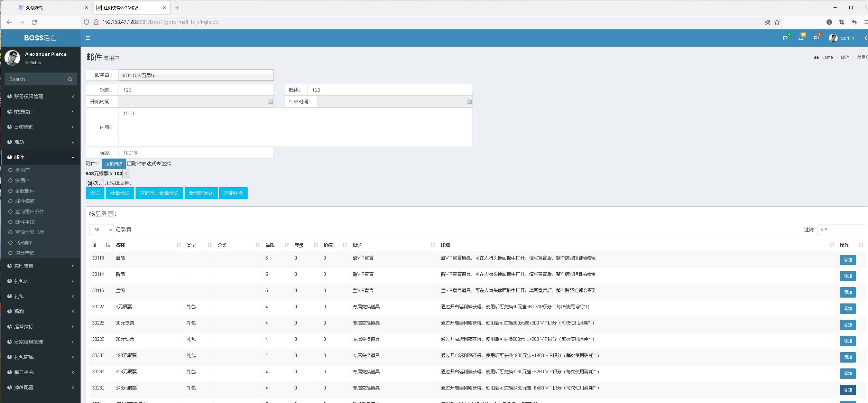Enable the 附件表达式 checkbox
This screenshot has height=403, width=868.
[130, 163]
